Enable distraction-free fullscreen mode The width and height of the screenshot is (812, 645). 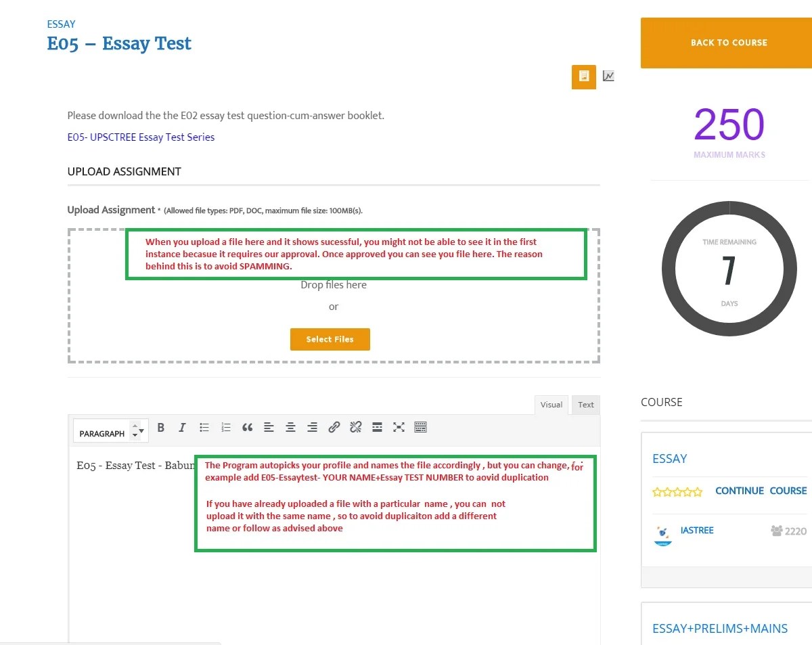click(x=399, y=428)
